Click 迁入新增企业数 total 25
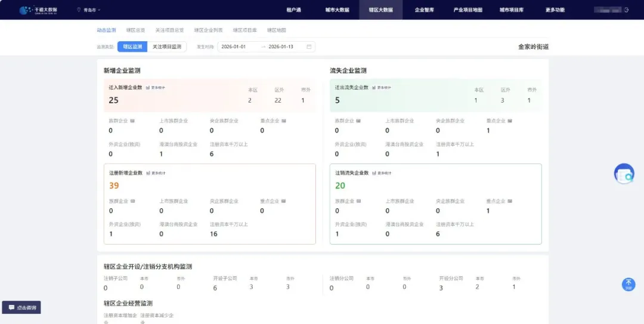 coord(114,100)
